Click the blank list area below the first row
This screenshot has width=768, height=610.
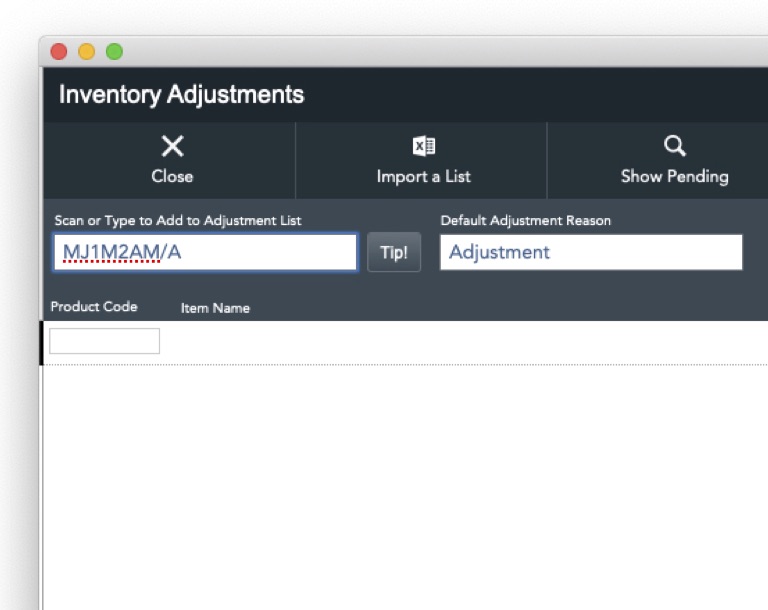[x=400, y=480]
